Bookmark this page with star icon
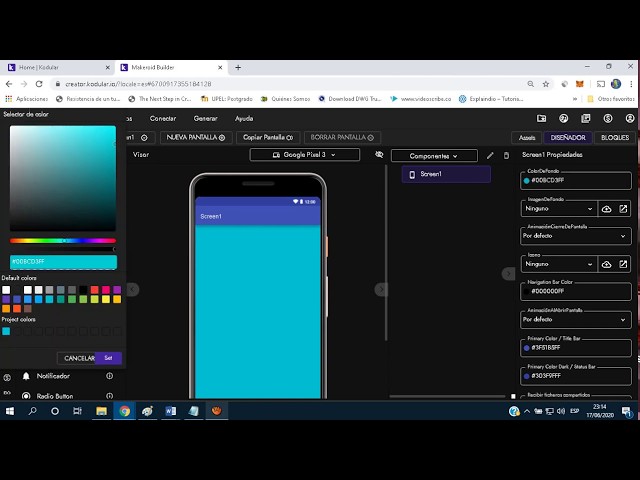Image resolution: width=640 pixels, height=480 pixels. pos(546,84)
